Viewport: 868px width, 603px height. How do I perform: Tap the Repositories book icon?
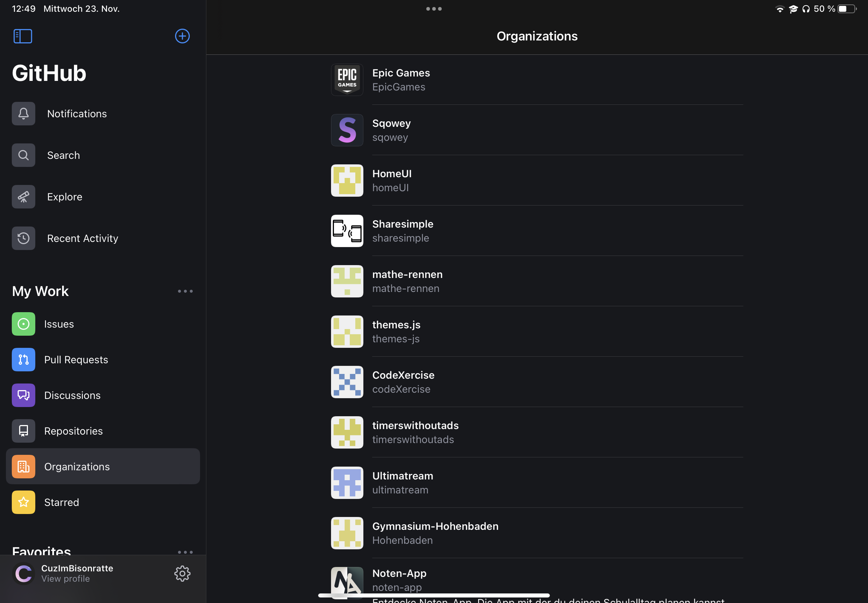24,431
